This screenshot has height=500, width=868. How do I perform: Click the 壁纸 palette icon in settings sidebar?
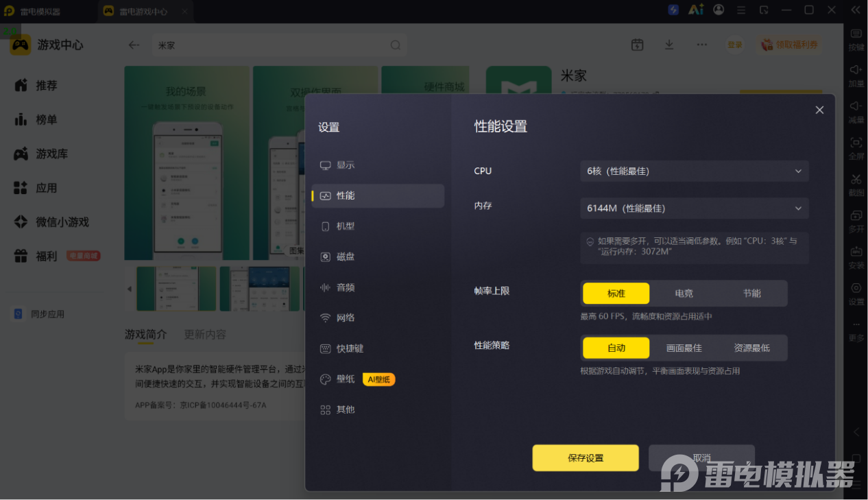[326, 379]
